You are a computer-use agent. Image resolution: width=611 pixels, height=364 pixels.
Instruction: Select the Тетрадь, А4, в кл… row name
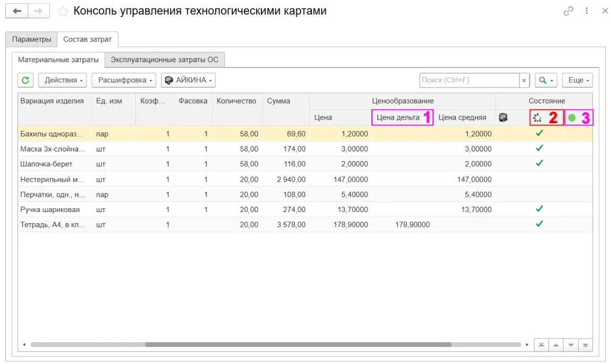[x=53, y=225]
